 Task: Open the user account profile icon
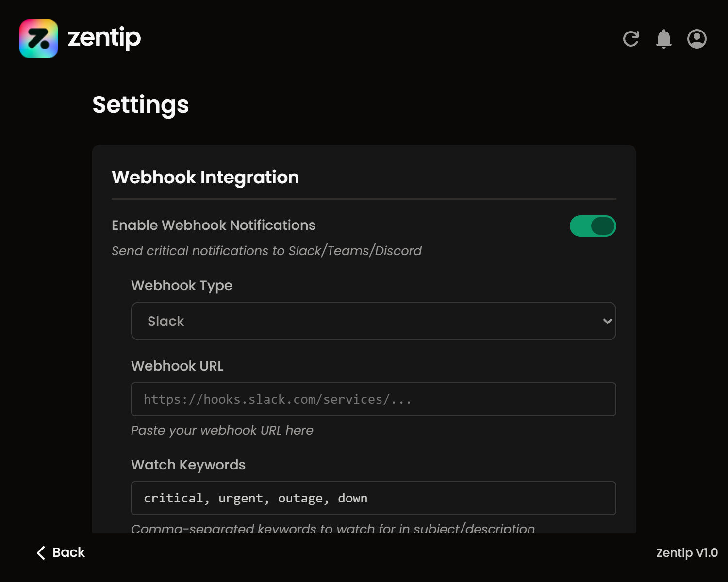point(697,39)
